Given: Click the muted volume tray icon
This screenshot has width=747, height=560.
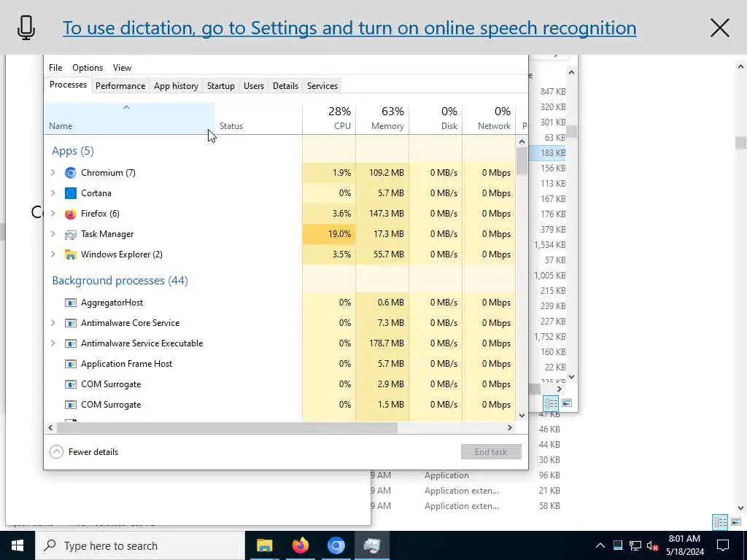Looking at the screenshot, I should point(652,545).
